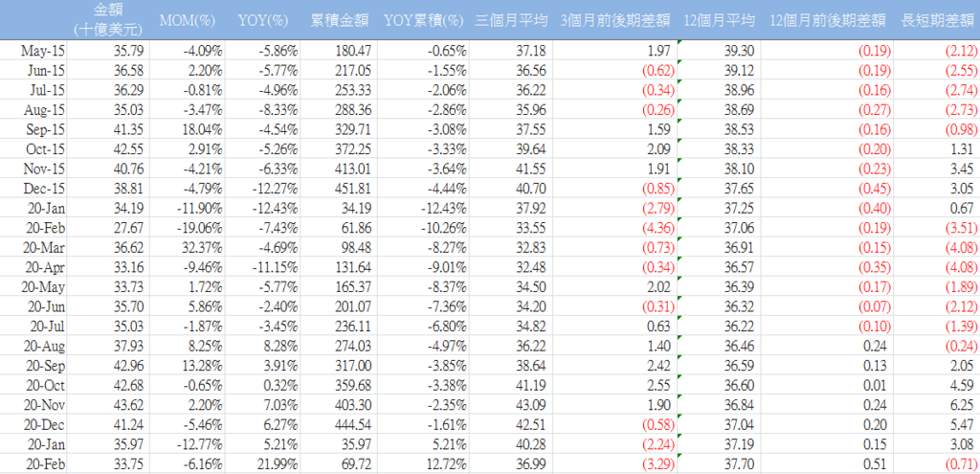Click the 1.31 cell in Oct-15 row
Viewport: 980px width, 474px height.
[x=963, y=148]
